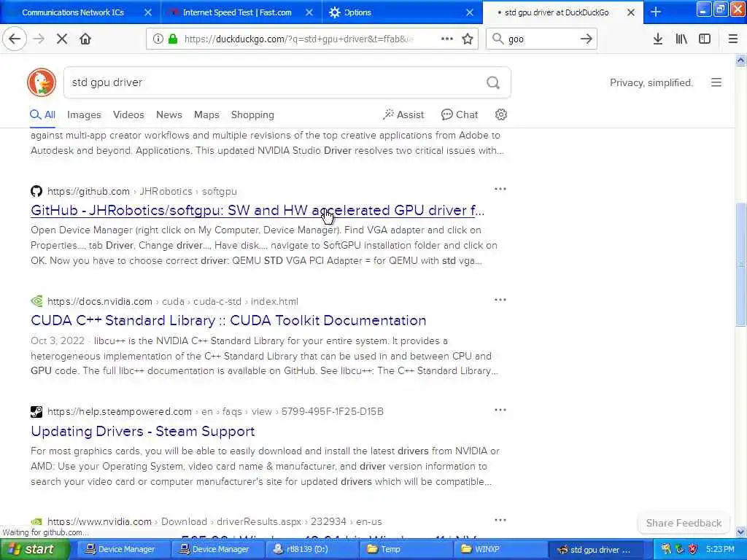747x560 pixels.
Task: Open more options for the CUDA docs result
Action: [x=500, y=300]
